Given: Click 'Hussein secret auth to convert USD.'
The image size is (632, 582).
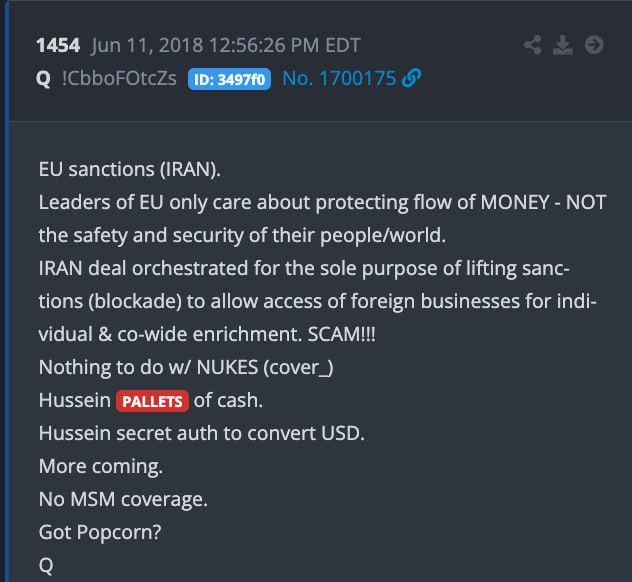Looking at the screenshot, I should (202, 433).
